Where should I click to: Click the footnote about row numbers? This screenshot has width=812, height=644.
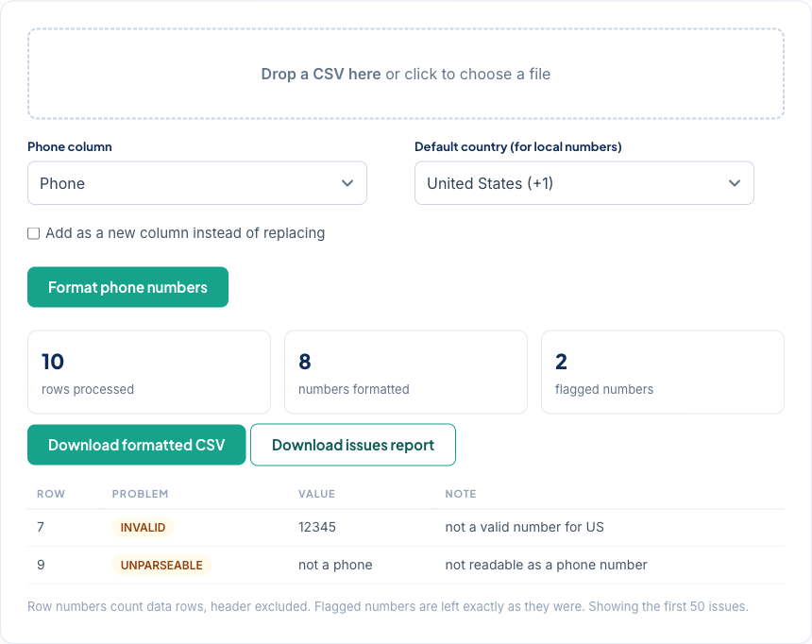click(x=388, y=606)
